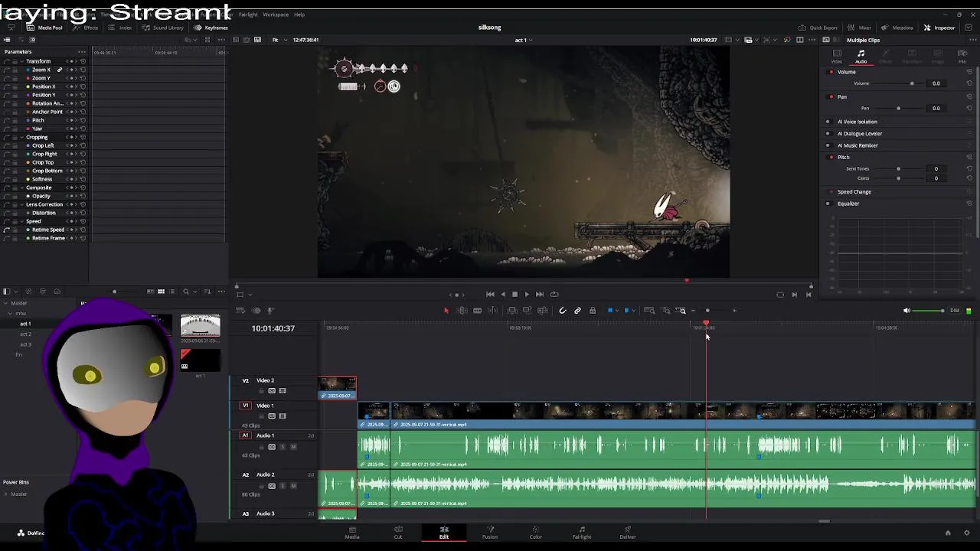The width and height of the screenshot is (980, 551).
Task: Enable AI Dialogue Leveler
Action: [828, 134]
